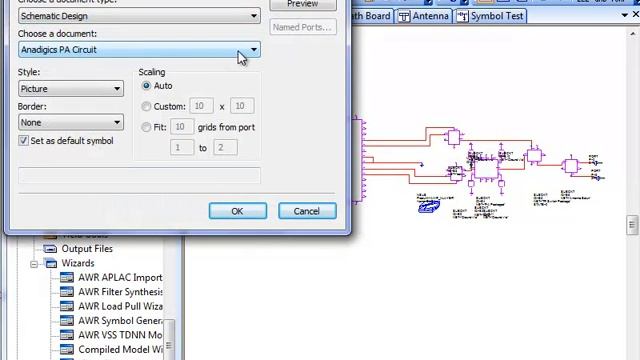Open the window list arrow beside the tabs
Screen dimensions: 640x360
click(624, 16)
